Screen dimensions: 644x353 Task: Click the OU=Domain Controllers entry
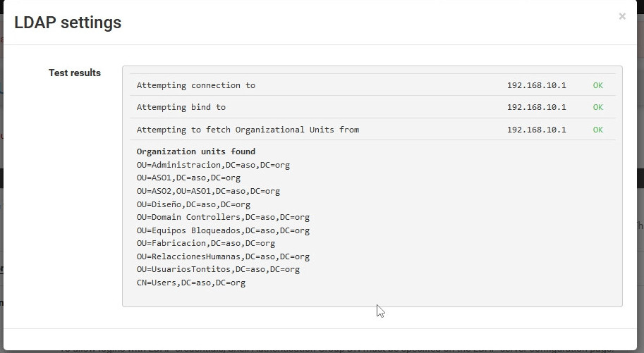[223, 217]
